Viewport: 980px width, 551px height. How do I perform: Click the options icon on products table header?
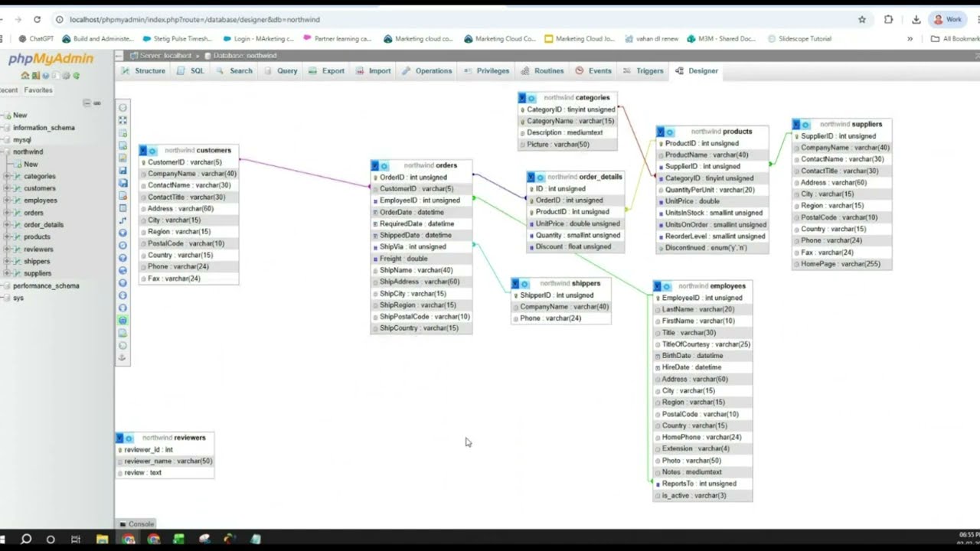pos(670,132)
